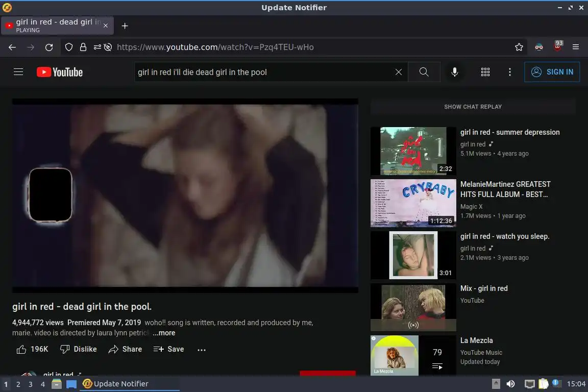588x392 pixels.
Task: Open the CRYBABY album thumbnail
Action: coord(413,203)
